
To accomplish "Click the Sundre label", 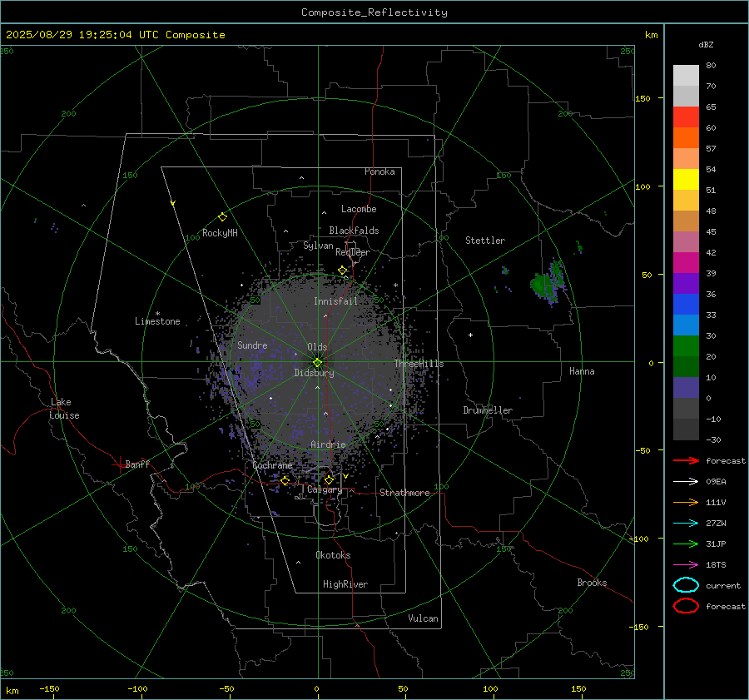I will click(x=252, y=345).
